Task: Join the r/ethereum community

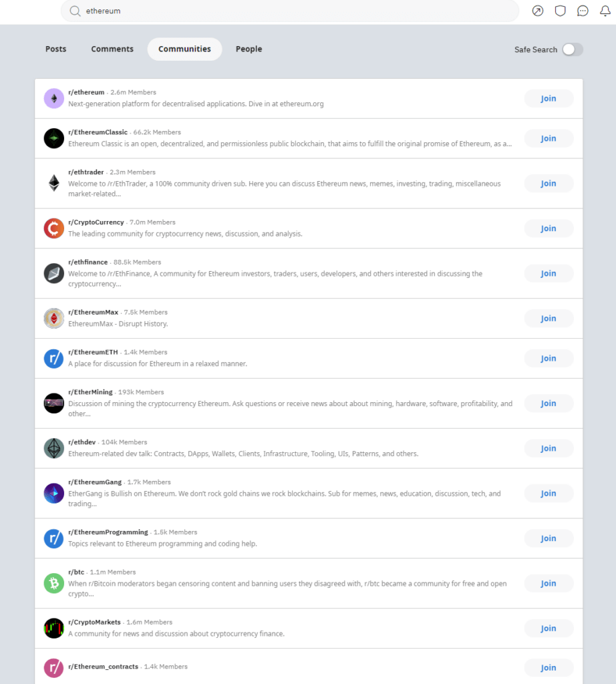Action: pyautogui.click(x=549, y=98)
